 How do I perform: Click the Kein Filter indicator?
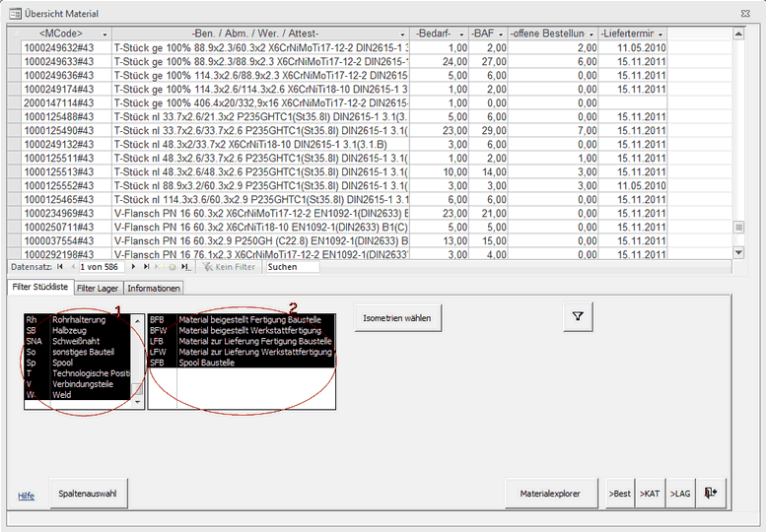pos(230,267)
